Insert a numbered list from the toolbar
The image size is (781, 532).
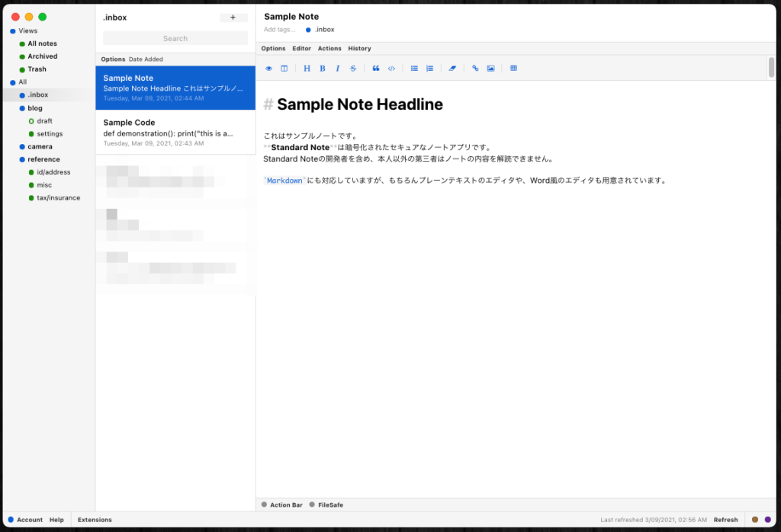click(x=430, y=69)
